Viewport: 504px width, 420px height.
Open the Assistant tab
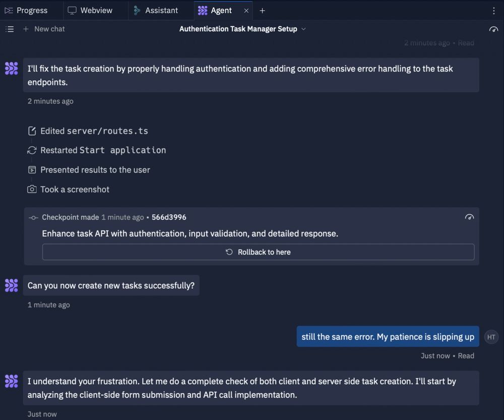coord(156,11)
